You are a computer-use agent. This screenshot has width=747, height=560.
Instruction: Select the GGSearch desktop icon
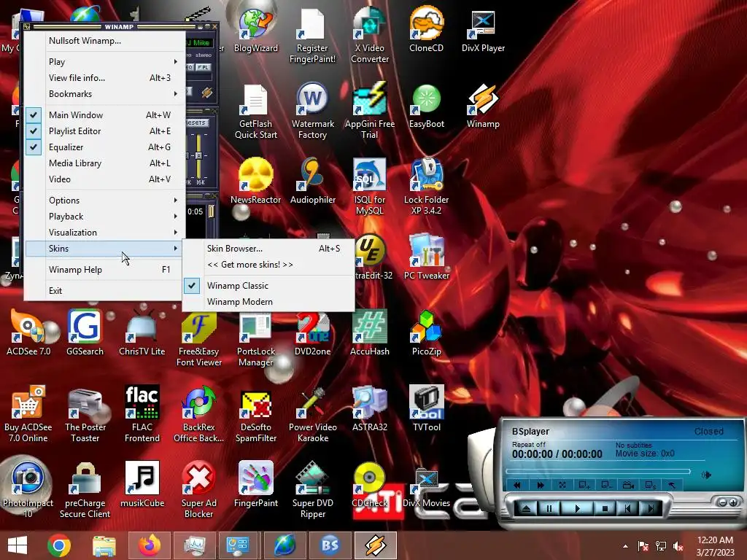click(85, 332)
